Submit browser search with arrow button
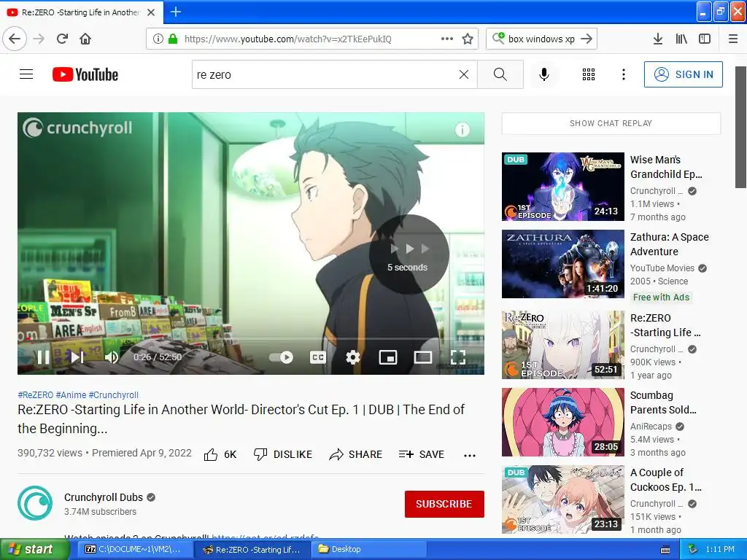This screenshot has width=747, height=560. click(587, 39)
